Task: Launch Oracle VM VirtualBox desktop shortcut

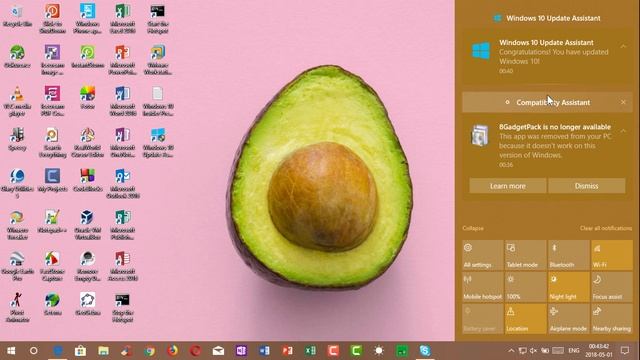Action: click(87, 225)
